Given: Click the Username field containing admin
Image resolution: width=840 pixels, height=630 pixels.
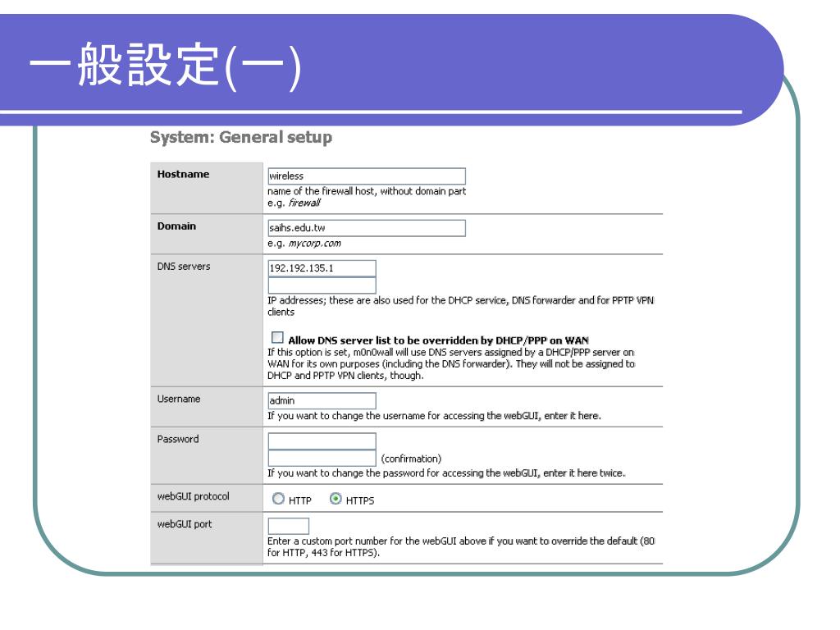Looking at the screenshot, I should (322, 400).
